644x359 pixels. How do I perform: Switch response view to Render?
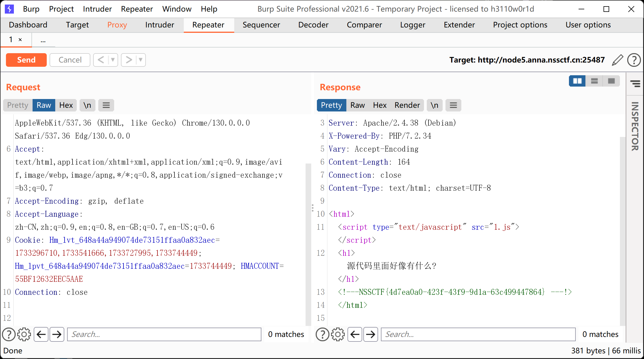(407, 105)
